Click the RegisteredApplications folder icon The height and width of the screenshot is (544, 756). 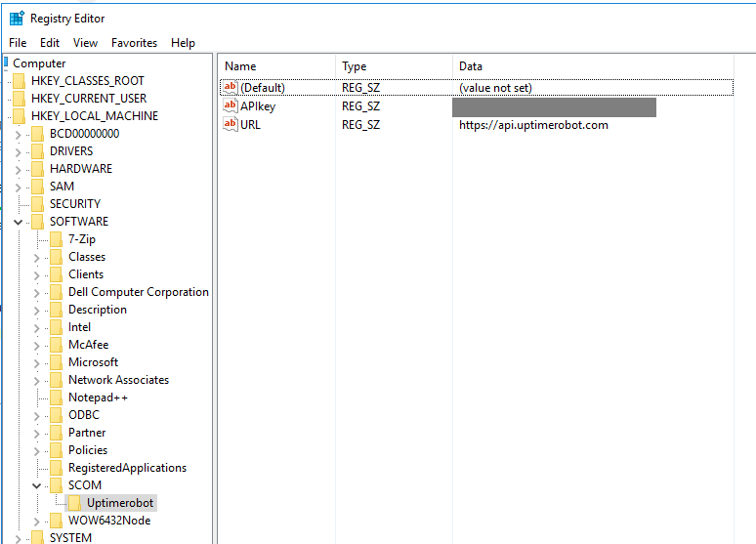(56, 468)
